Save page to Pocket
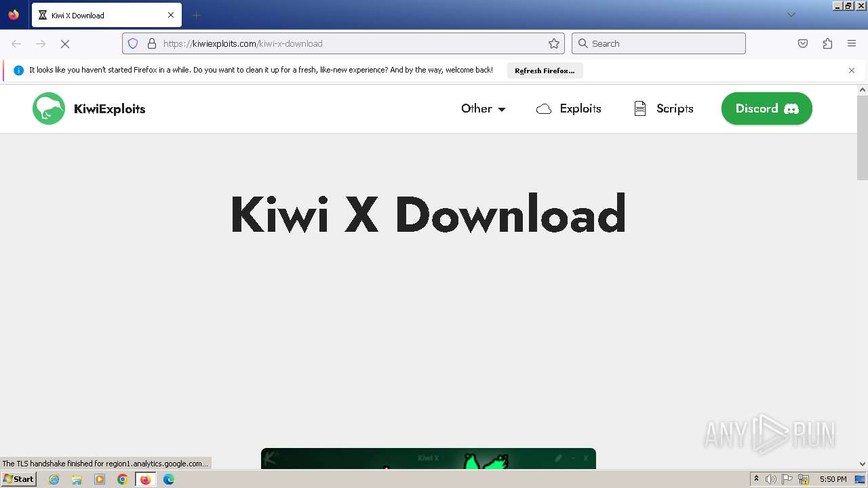The height and width of the screenshot is (488, 868). click(x=803, y=43)
